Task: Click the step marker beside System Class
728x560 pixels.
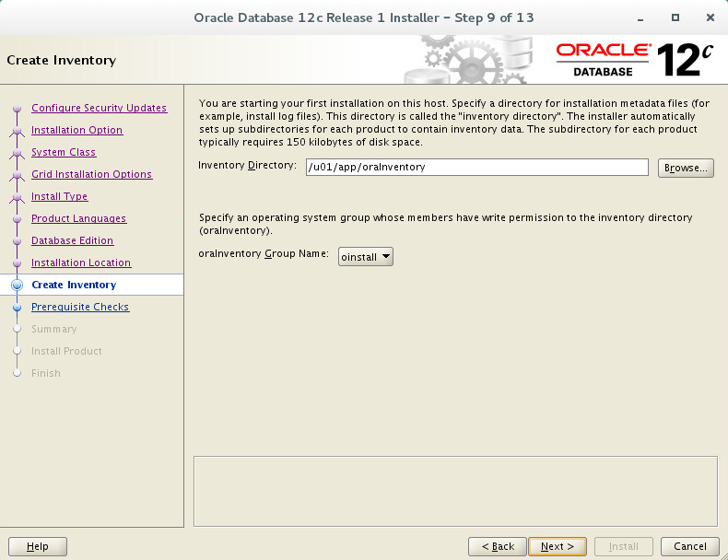Action: pyautogui.click(x=18, y=153)
